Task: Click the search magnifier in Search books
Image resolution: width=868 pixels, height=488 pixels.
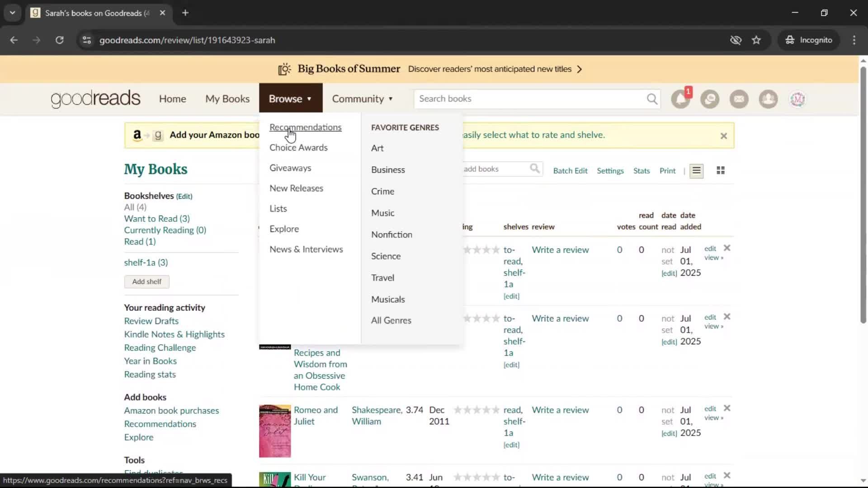Action: [x=652, y=99]
